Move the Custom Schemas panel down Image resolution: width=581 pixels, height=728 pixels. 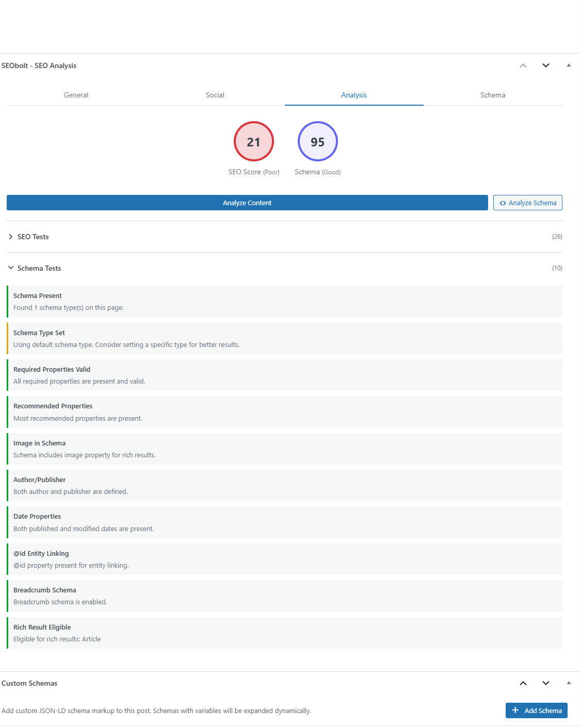[545, 683]
